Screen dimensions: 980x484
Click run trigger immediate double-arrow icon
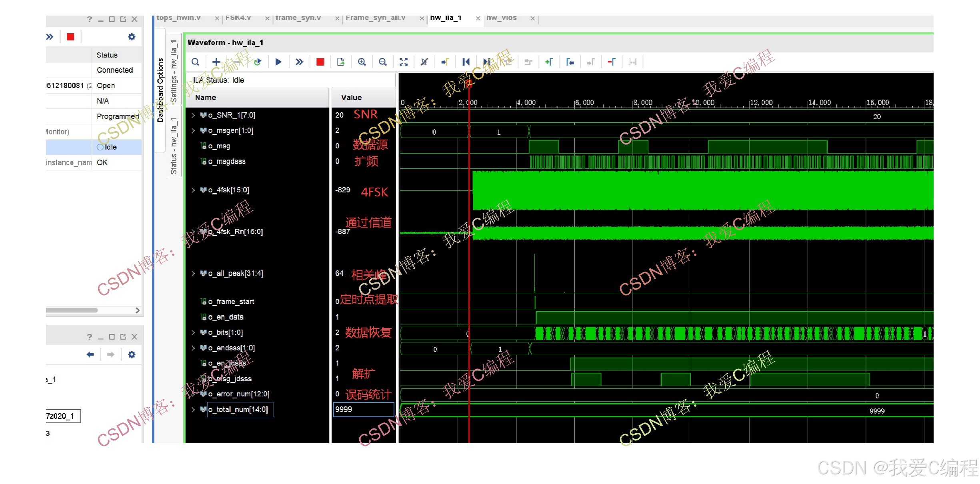point(299,62)
